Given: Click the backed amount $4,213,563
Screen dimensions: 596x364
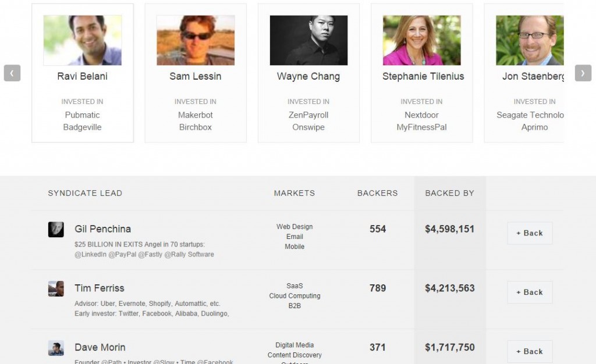Looking at the screenshot, I should pyautogui.click(x=450, y=288).
